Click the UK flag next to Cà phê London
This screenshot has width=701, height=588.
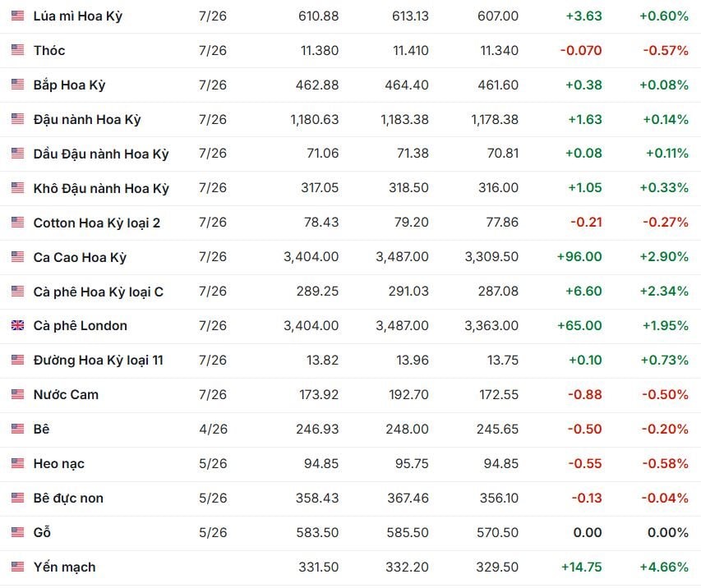coord(17,325)
